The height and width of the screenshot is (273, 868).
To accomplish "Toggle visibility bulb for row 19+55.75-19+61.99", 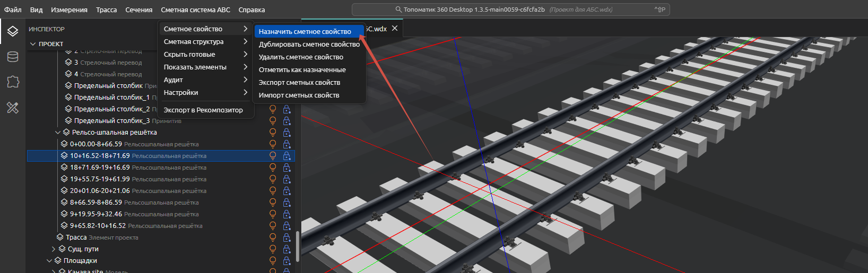I will [273, 179].
